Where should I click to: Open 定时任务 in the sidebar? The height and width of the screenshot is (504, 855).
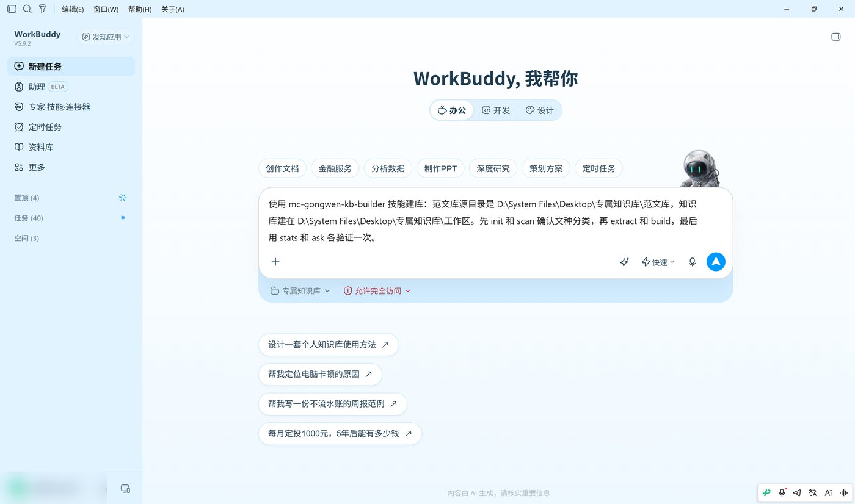pos(71,127)
